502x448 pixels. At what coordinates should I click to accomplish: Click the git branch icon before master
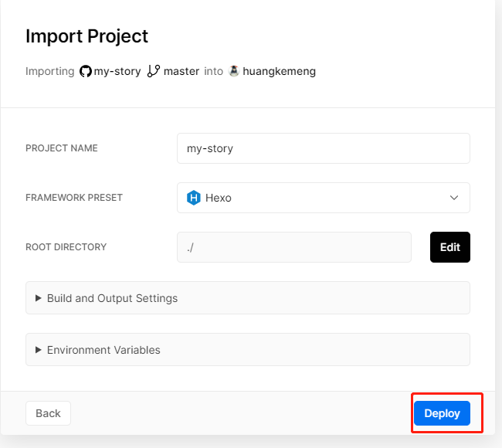(x=153, y=71)
